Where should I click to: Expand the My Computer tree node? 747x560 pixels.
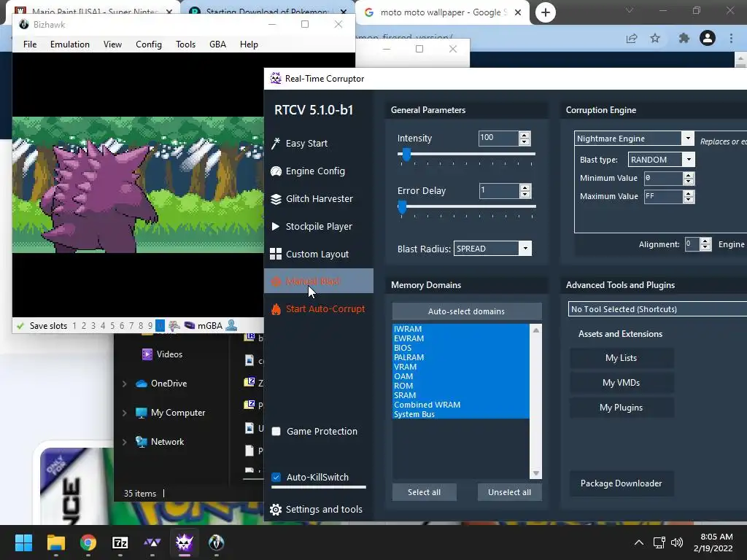click(x=124, y=413)
